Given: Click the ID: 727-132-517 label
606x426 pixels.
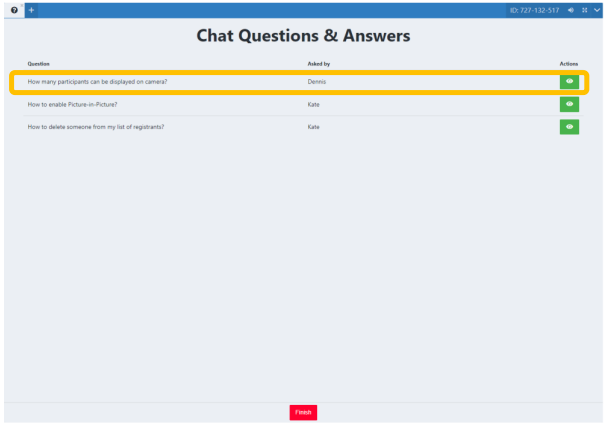Looking at the screenshot, I should (x=535, y=10).
